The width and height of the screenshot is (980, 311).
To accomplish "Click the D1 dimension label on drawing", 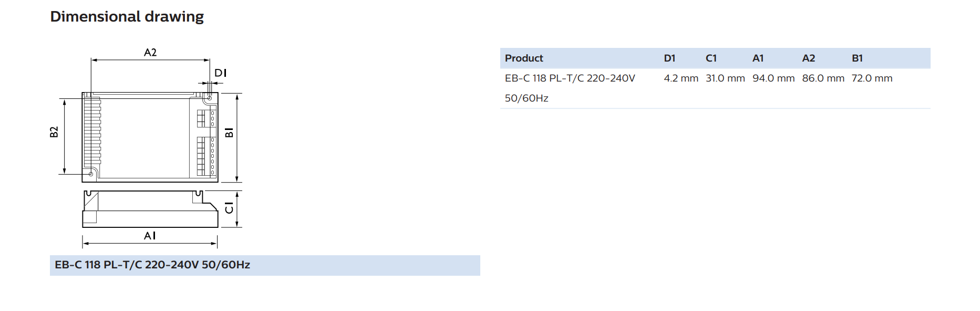I will 221,73.
